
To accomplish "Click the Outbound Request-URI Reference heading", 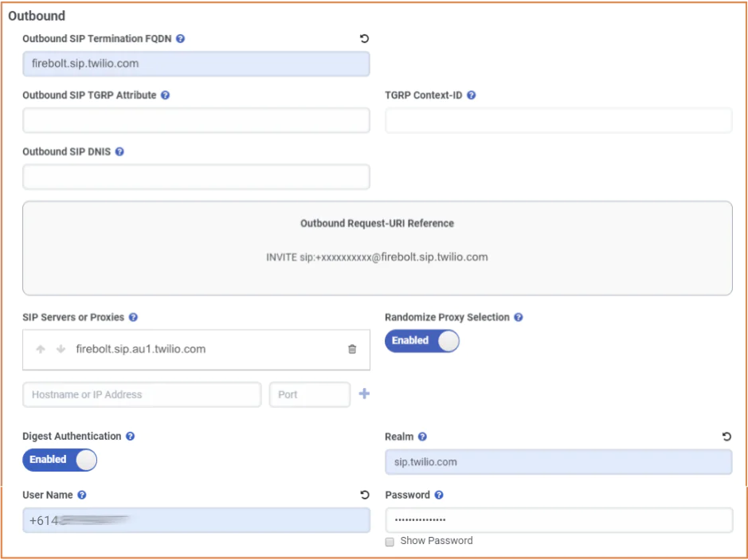I will point(377,223).
